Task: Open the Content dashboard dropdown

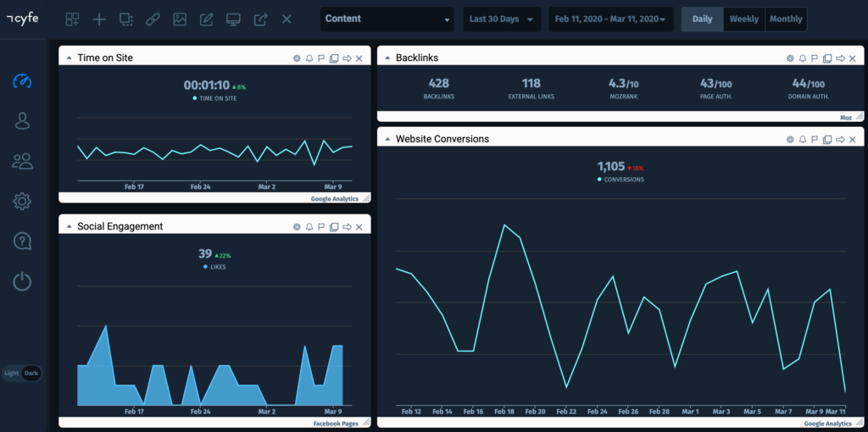Action: pos(387,19)
